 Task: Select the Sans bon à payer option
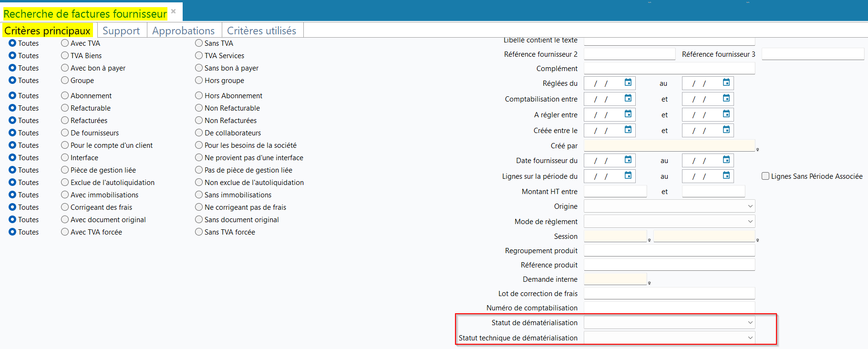tap(199, 68)
